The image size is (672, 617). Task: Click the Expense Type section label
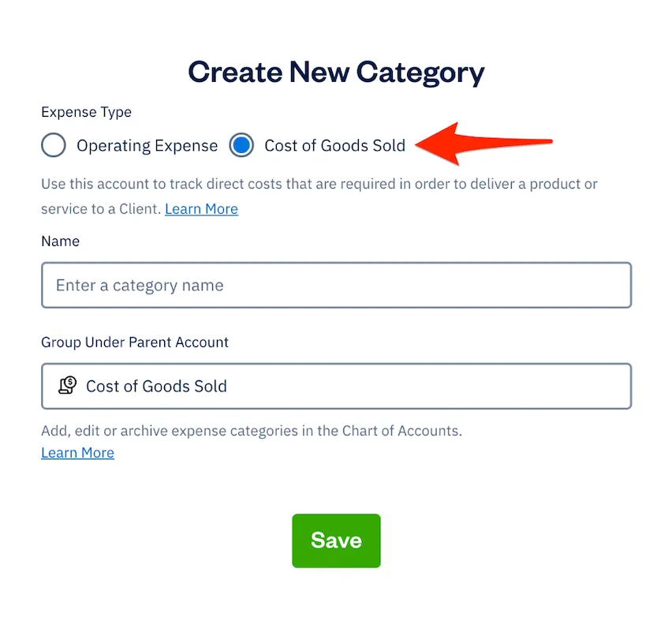[86, 112]
